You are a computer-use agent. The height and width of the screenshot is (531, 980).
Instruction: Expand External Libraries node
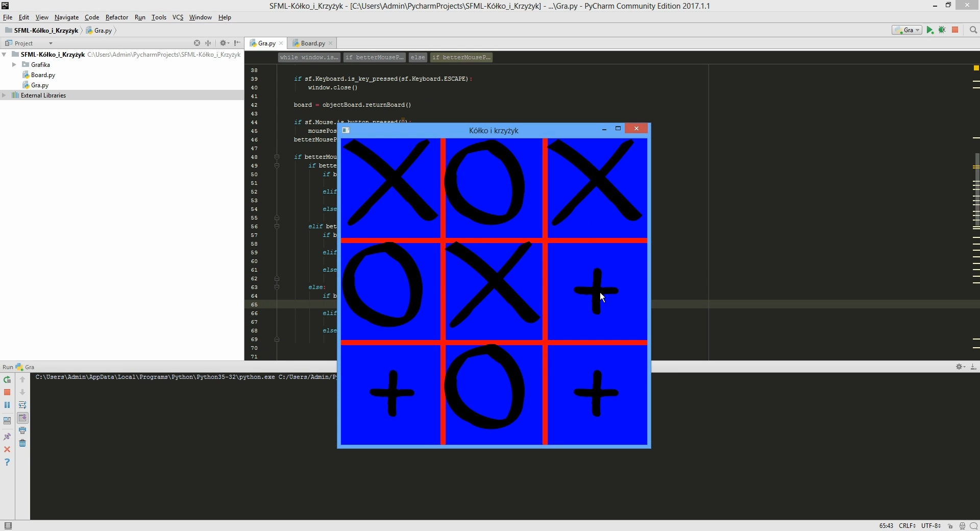(x=5, y=95)
